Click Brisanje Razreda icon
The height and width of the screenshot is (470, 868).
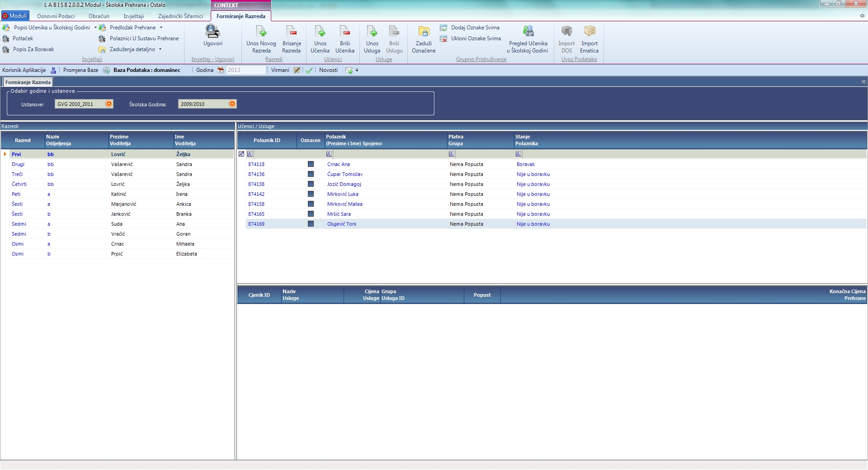point(292,32)
